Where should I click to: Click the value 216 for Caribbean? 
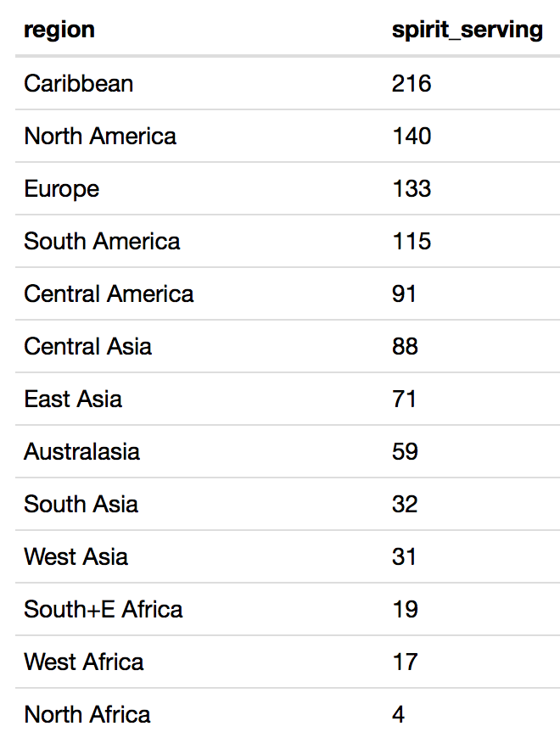pos(412,84)
